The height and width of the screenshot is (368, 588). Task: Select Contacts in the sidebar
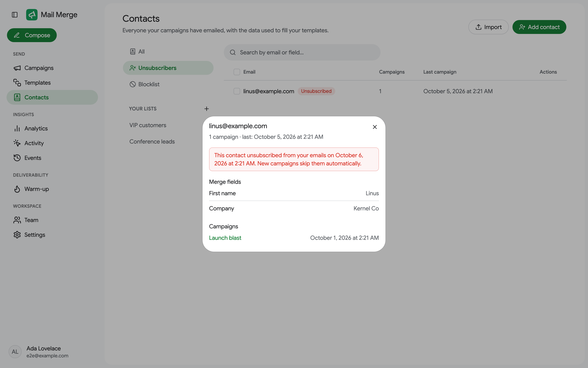52,97
